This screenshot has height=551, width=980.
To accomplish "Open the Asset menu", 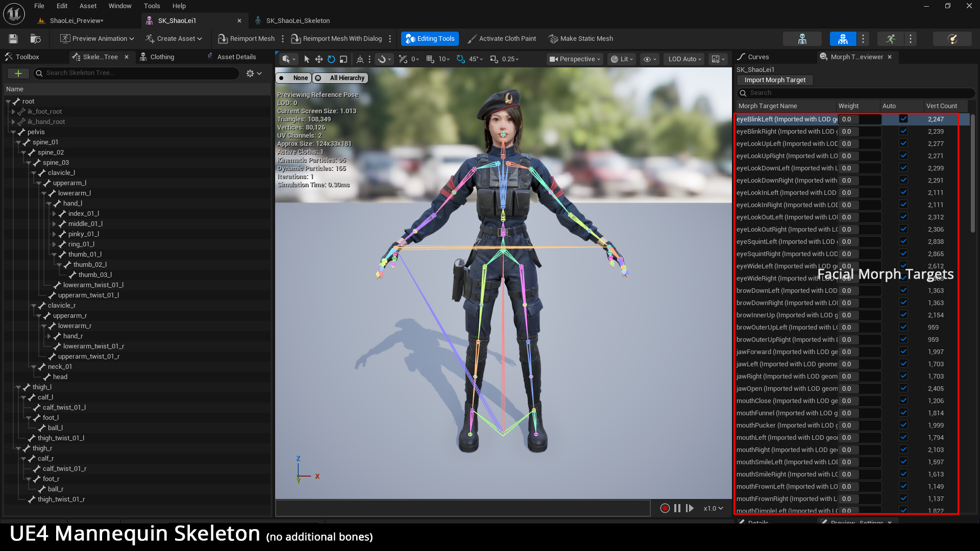I will pos(88,6).
